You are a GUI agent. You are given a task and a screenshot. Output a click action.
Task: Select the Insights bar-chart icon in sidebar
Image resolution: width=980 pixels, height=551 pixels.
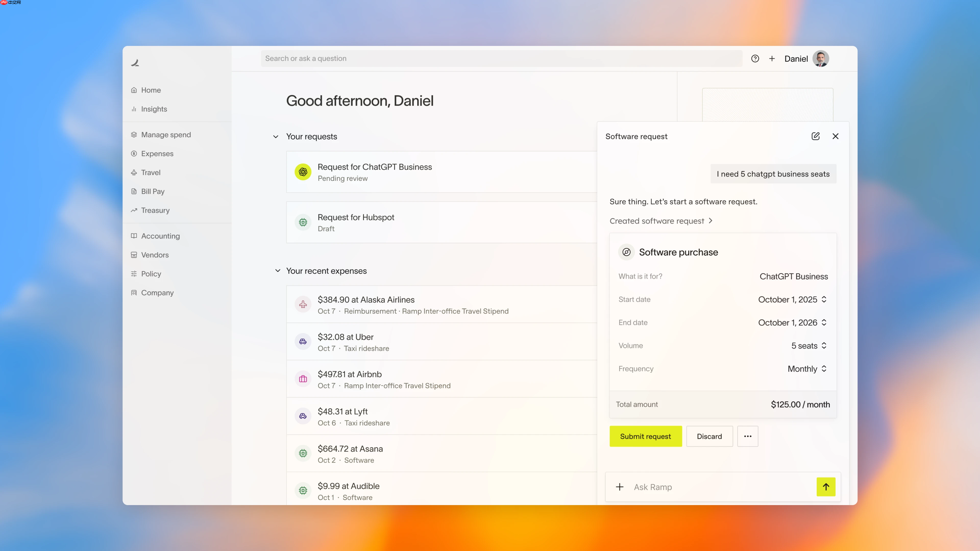coord(134,109)
